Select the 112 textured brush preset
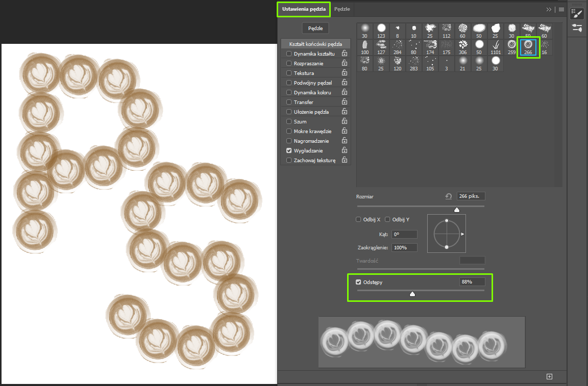 [x=446, y=31]
